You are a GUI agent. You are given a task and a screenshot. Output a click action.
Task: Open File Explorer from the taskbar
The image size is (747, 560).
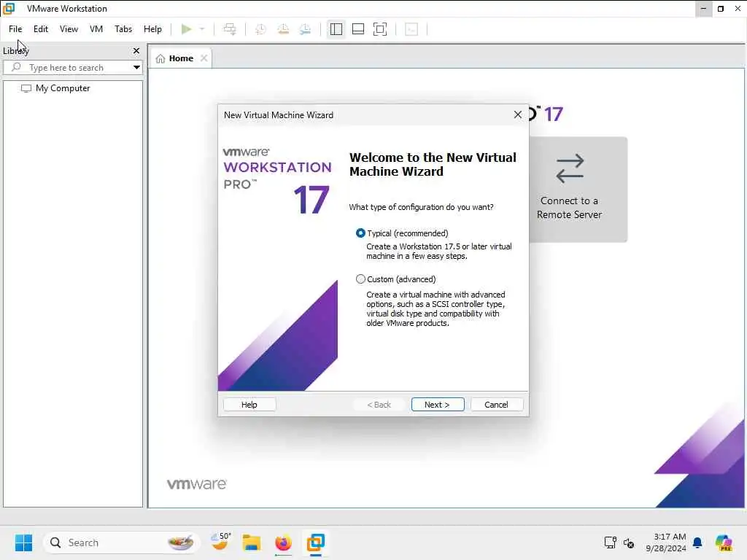pos(251,542)
